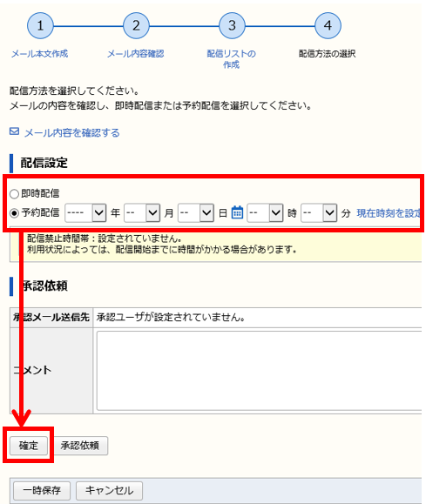Open the month (月) dropdown
426x504 pixels.
tap(142, 212)
